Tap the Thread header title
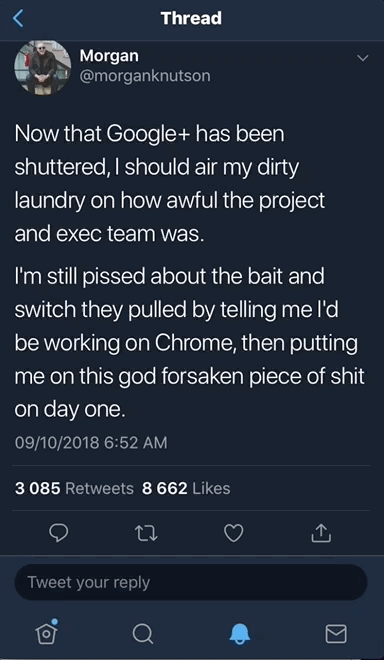 point(191,19)
